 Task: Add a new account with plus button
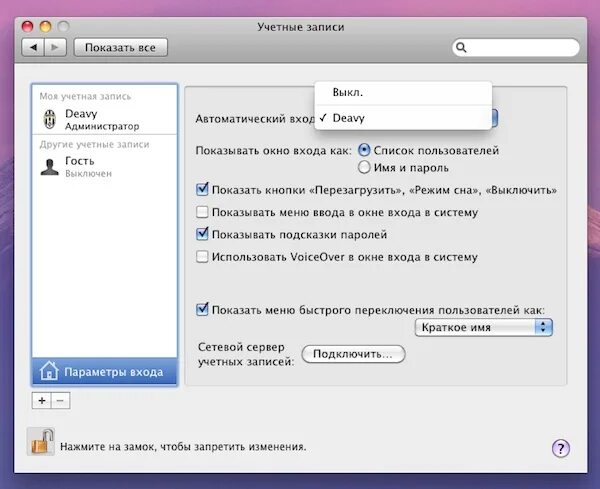[42, 401]
